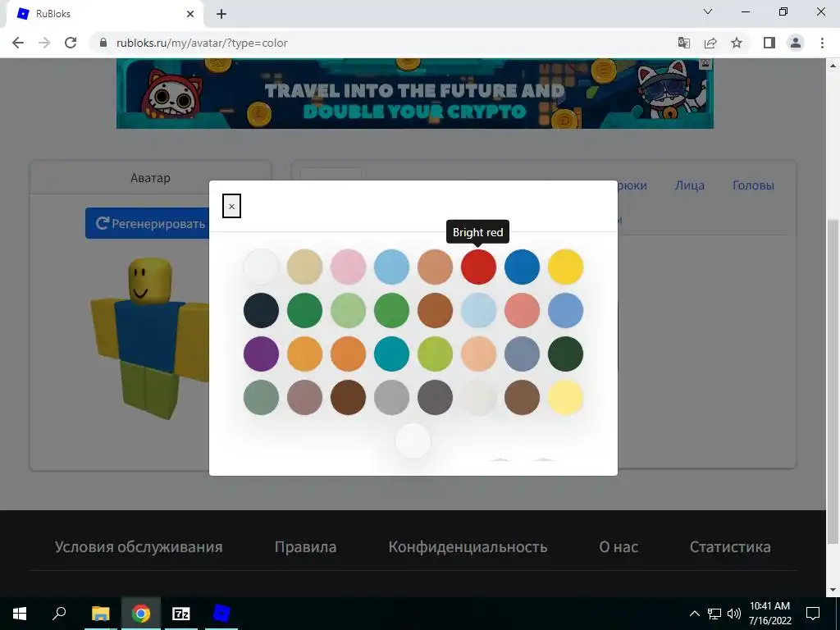Open the Конфиденциальность footer link
Image resolution: width=840 pixels, height=630 pixels.
(468, 547)
